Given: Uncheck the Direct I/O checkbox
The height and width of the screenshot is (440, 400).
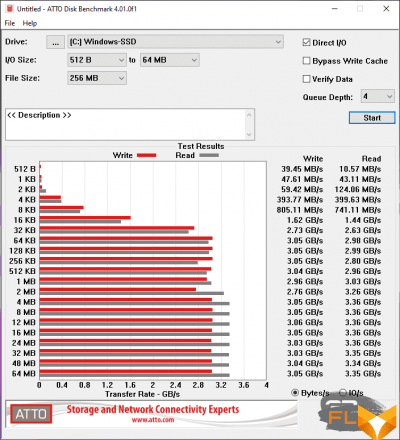Looking at the screenshot, I should point(306,42).
